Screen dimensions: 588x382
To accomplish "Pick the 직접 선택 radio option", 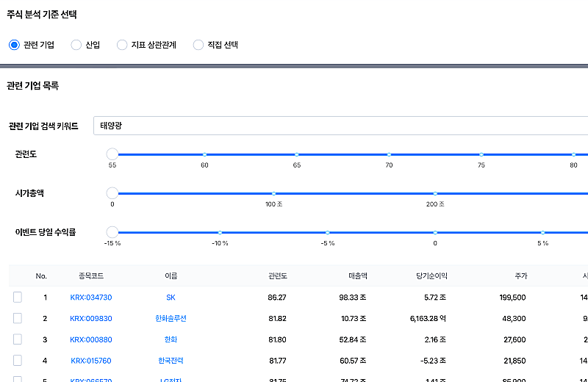I will (x=198, y=45).
